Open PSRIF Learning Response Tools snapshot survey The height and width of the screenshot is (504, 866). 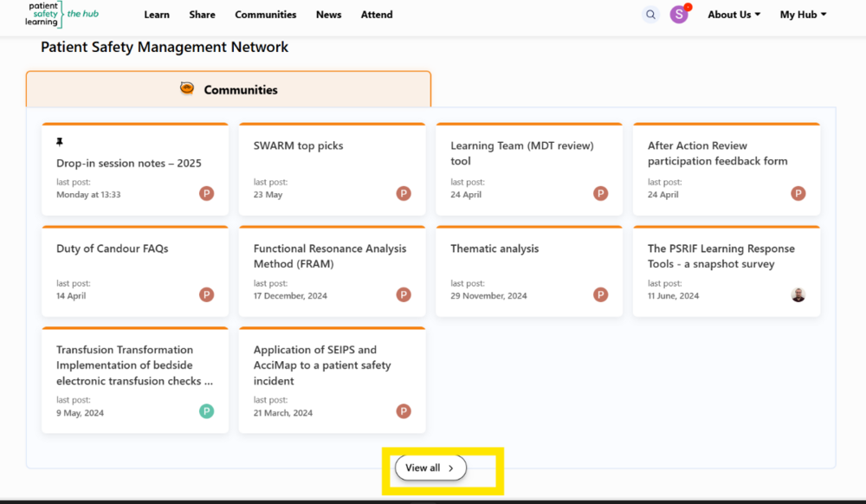721,256
